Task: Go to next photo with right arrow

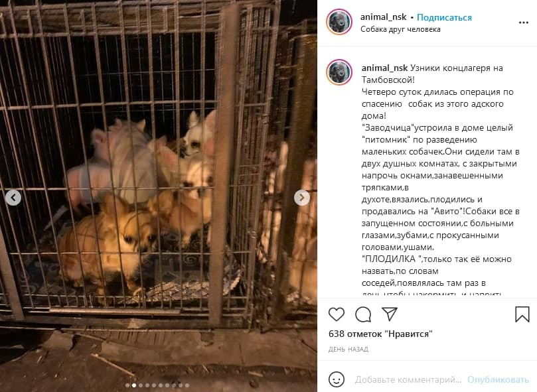Action: point(302,198)
